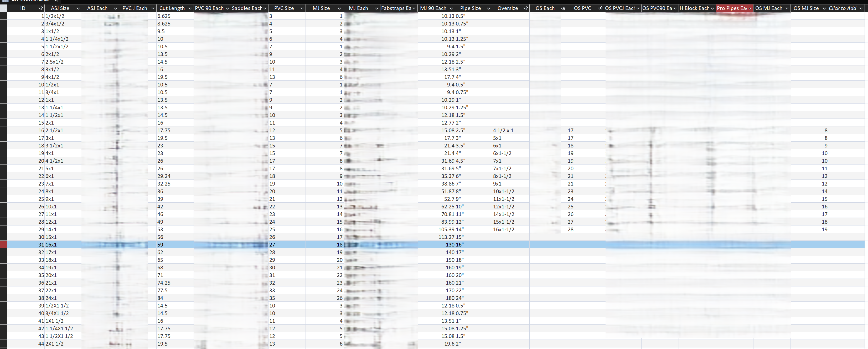
Task: Expand the Click to Add column dropdown
Action: tap(861, 8)
